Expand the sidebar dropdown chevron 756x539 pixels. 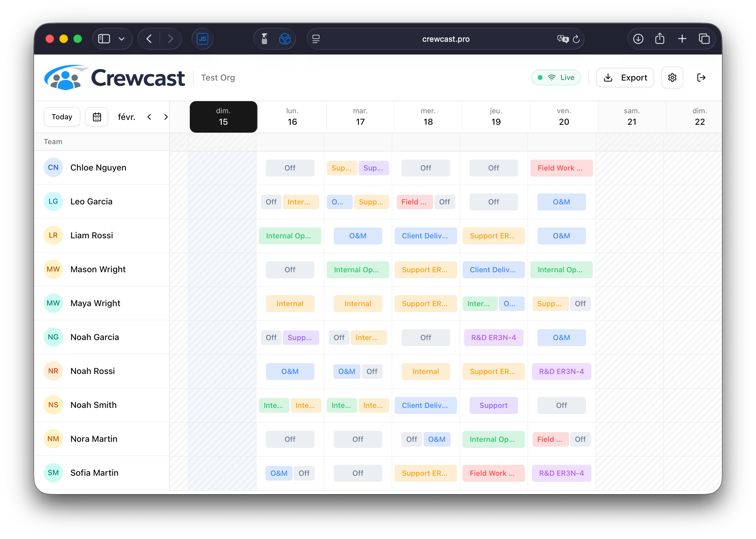pos(122,38)
